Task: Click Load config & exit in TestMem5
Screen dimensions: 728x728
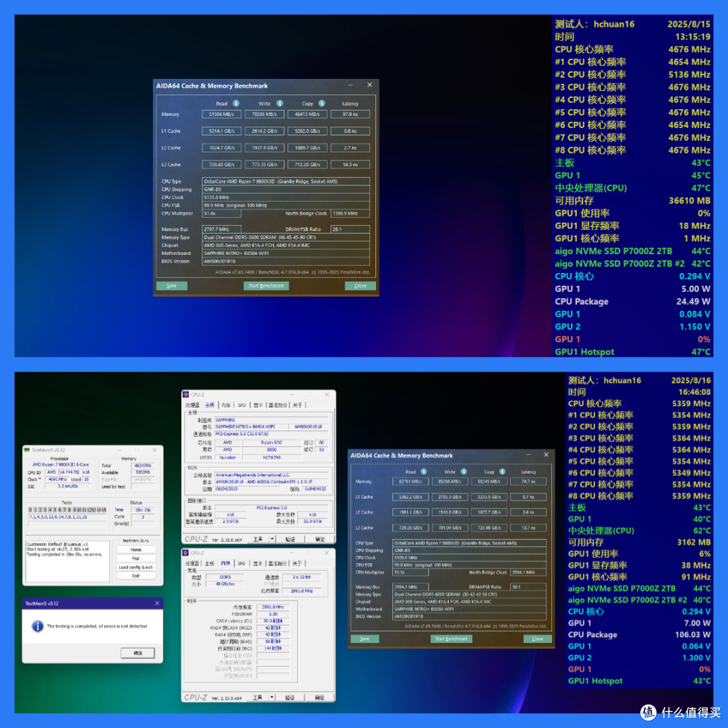Action: click(x=135, y=567)
